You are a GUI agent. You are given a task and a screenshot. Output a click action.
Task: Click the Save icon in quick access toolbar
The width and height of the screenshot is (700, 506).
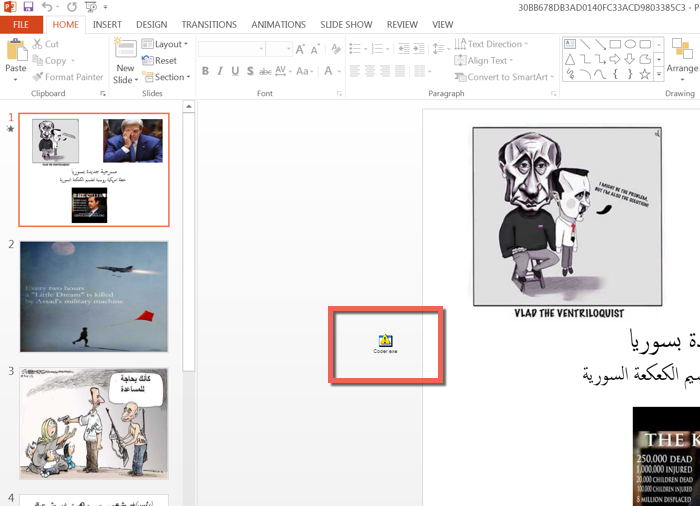(x=28, y=7)
